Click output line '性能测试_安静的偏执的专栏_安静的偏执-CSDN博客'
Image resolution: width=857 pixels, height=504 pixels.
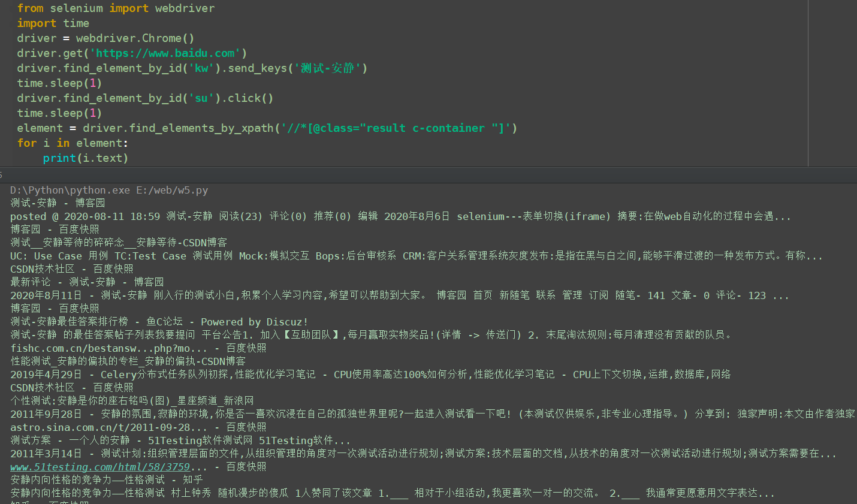[128, 361]
